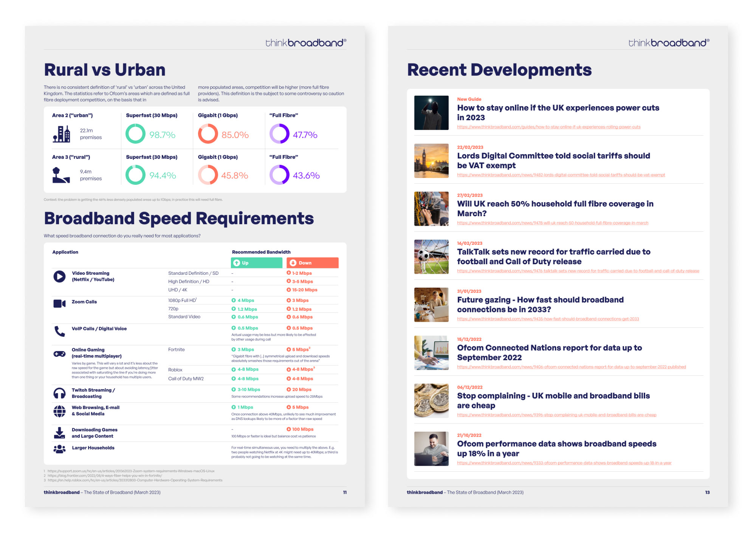Image resolution: width=756 pixels, height=533 pixels.
Task: Click headline 'How to stay online' power cuts
Action: pyautogui.click(x=558, y=113)
